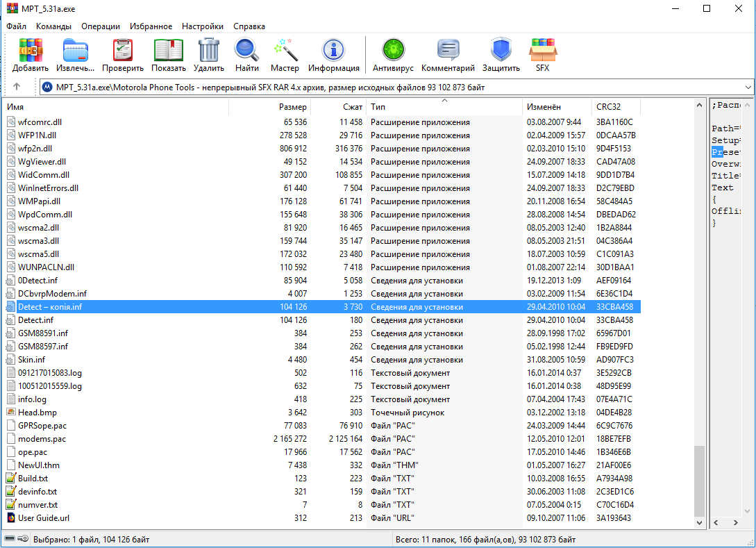The image size is (756, 548).
Task: Click the Title line in comment pane
Action: click(725, 176)
